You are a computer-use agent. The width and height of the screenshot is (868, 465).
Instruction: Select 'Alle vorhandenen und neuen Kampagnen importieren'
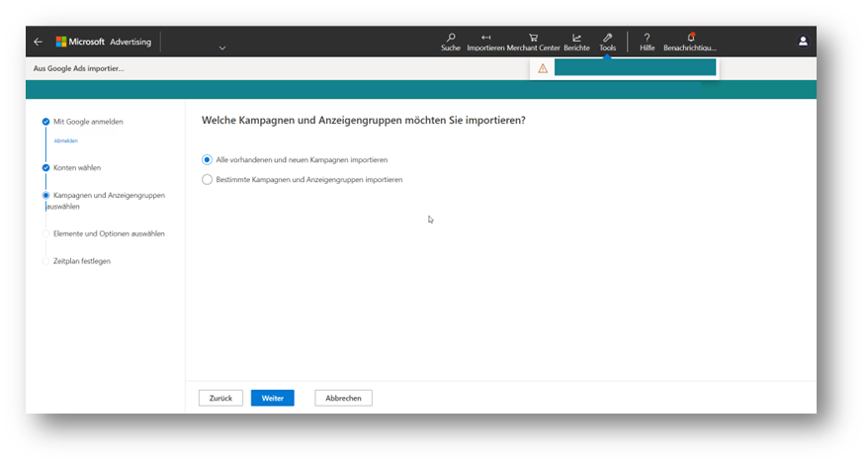[207, 159]
